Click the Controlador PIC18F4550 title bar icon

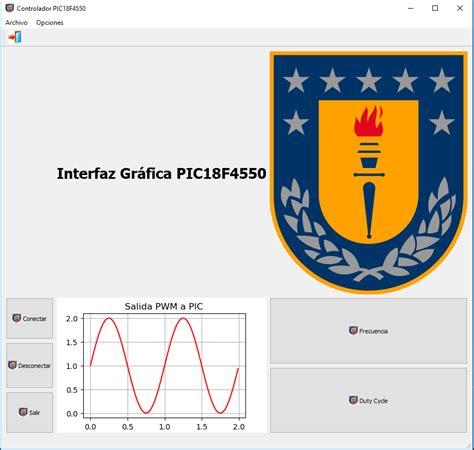click(x=10, y=8)
